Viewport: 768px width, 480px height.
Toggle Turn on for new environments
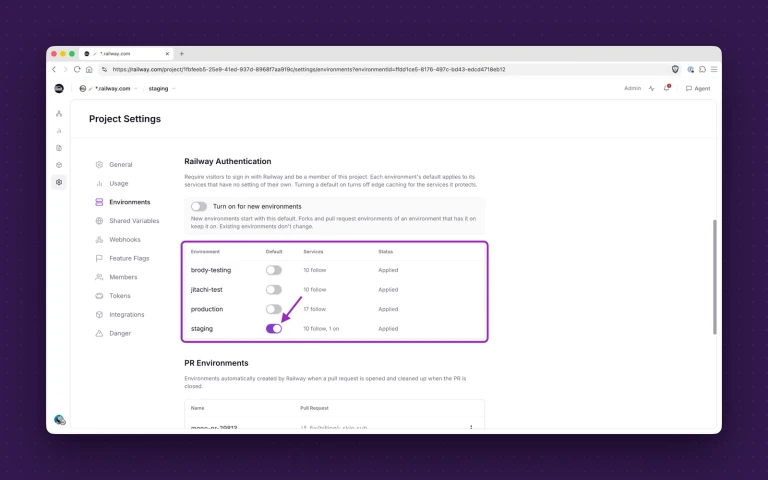tap(199, 207)
